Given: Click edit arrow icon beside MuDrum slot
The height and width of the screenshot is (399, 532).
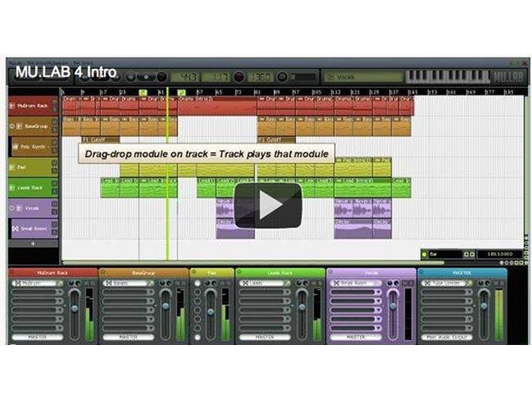Looking at the screenshot, I should point(60,283).
